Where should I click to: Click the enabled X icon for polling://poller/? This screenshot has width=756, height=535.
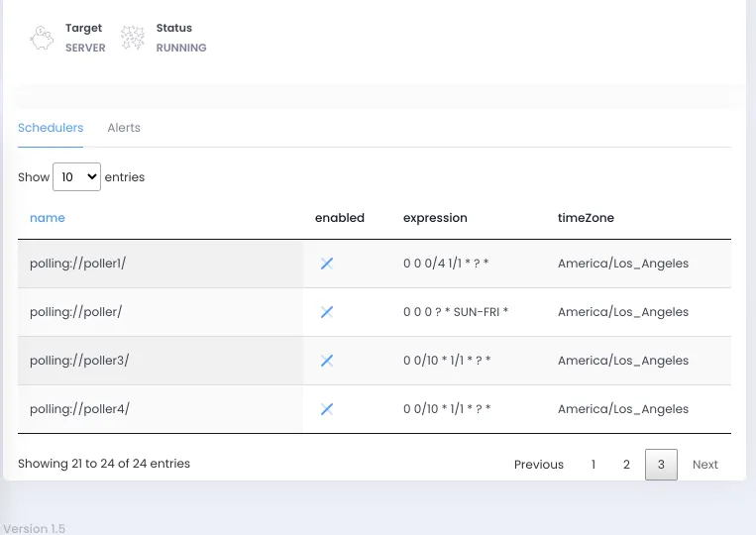tap(327, 312)
